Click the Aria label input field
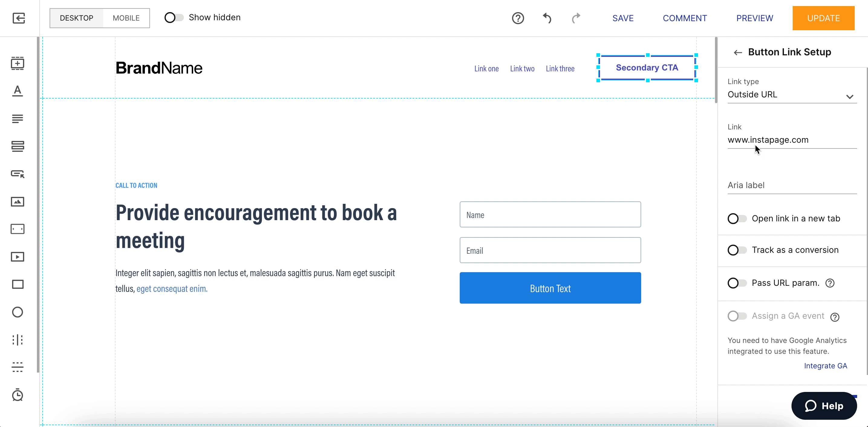Screen dimensions: 868x427 click(792, 186)
